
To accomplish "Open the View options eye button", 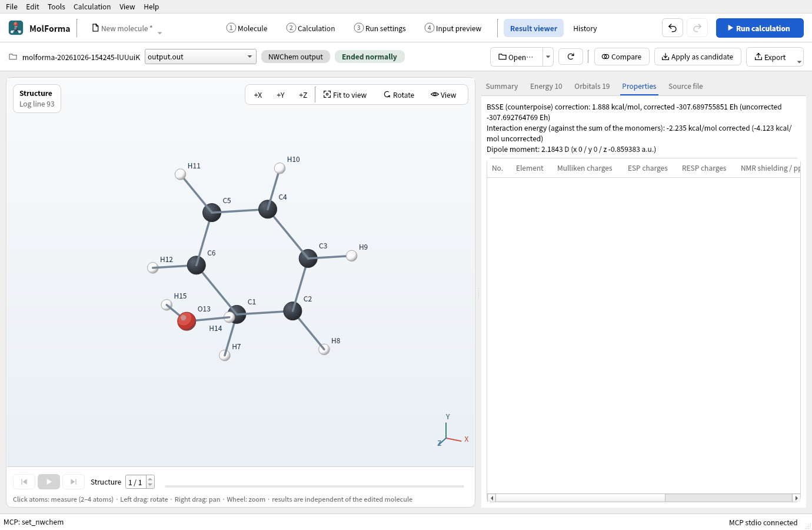I will point(444,95).
